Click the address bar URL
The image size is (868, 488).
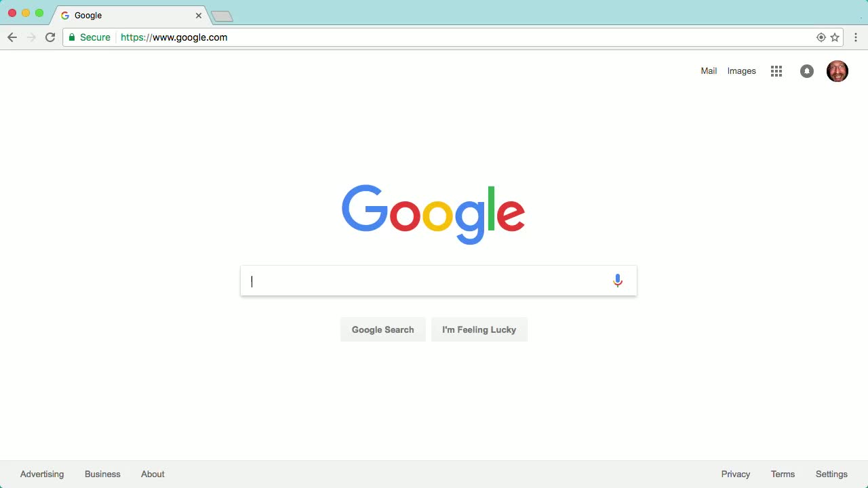point(174,37)
